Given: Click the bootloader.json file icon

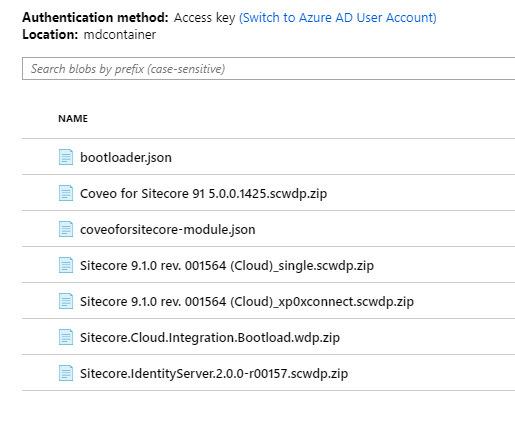Looking at the screenshot, I should point(66,157).
